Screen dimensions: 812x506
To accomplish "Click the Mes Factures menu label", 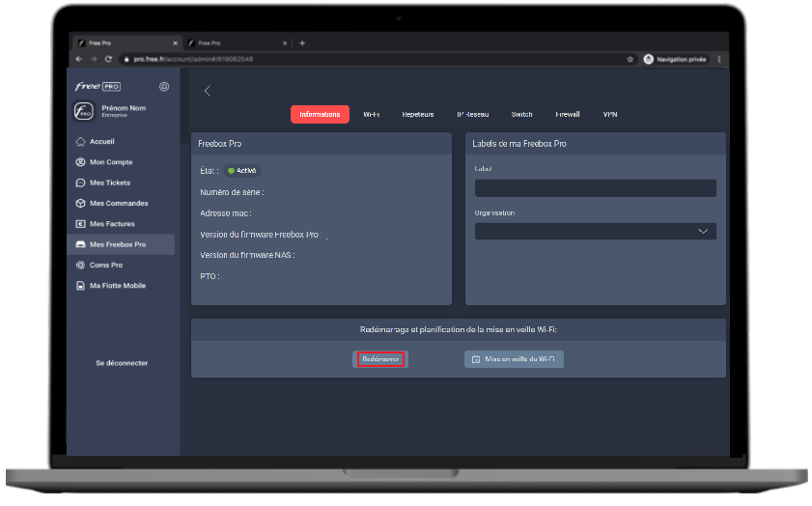I will coord(112,224).
